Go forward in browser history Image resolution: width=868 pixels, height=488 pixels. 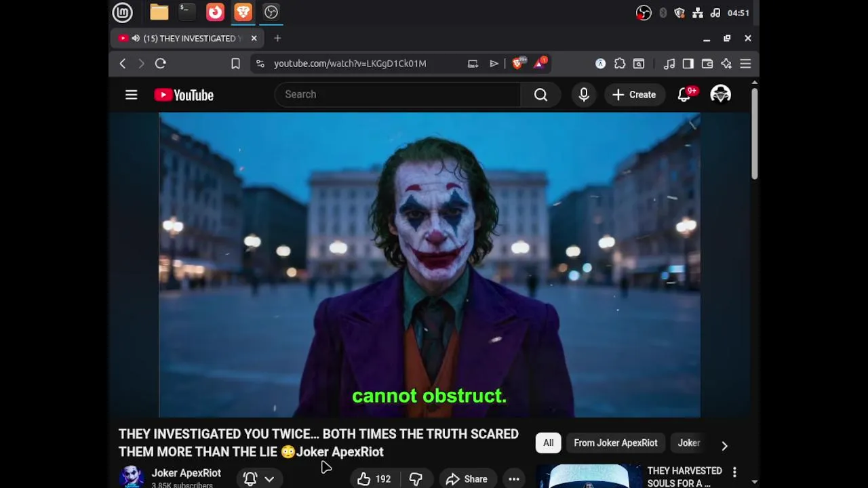coord(141,64)
